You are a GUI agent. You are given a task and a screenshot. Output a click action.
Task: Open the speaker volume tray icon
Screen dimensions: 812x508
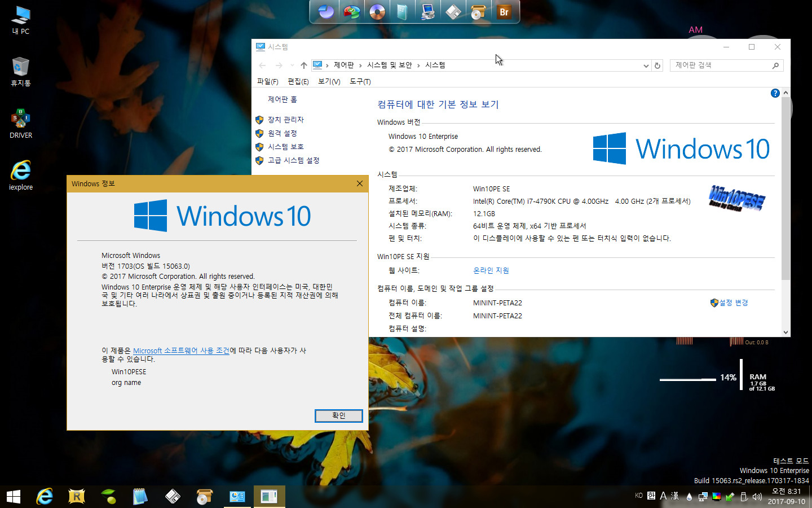(x=757, y=497)
